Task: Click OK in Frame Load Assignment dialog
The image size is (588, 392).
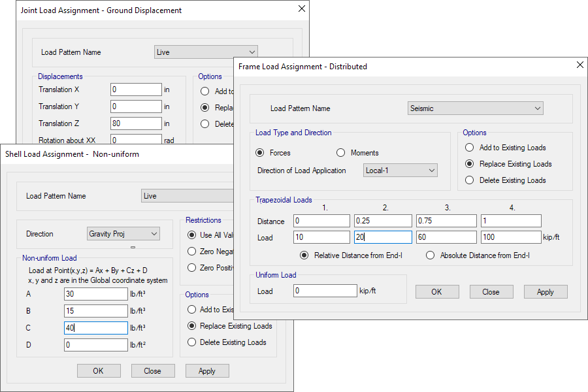Action: tap(436, 292)
